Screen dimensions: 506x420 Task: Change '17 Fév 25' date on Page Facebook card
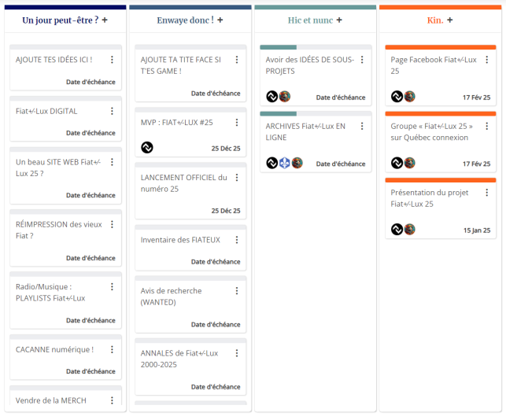coord(476,98)
